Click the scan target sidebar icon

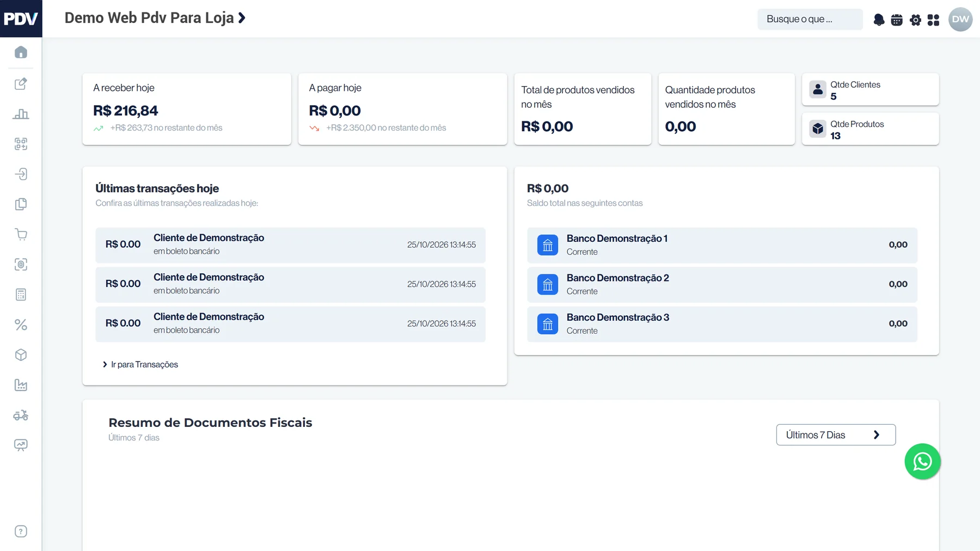[x=21, y=265]
